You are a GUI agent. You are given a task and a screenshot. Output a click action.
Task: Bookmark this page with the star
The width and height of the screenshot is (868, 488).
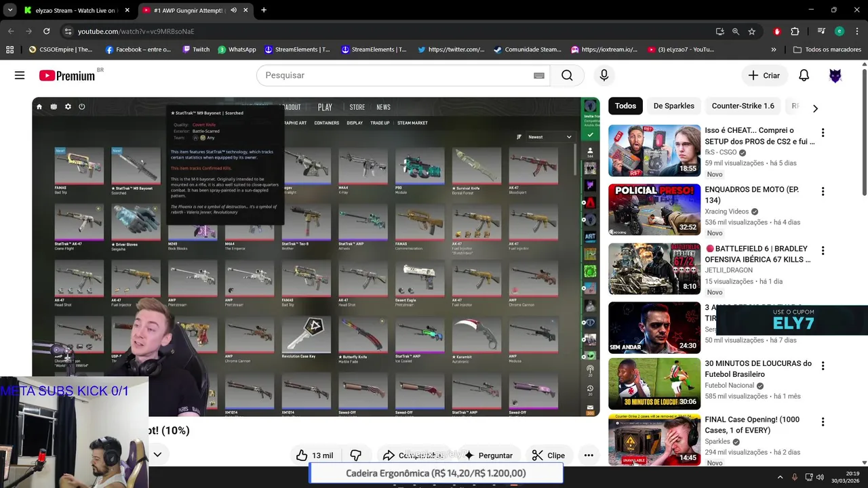[751, 31]
